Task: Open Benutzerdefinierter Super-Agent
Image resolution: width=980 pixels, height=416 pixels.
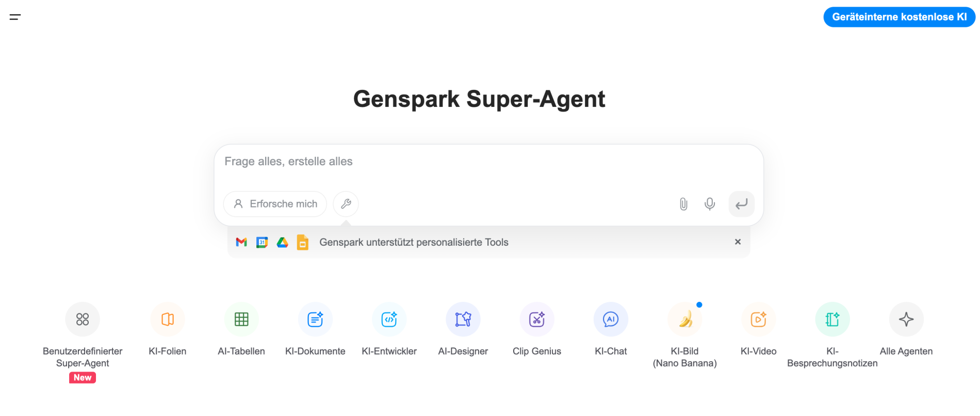Action: click(83, 319)
